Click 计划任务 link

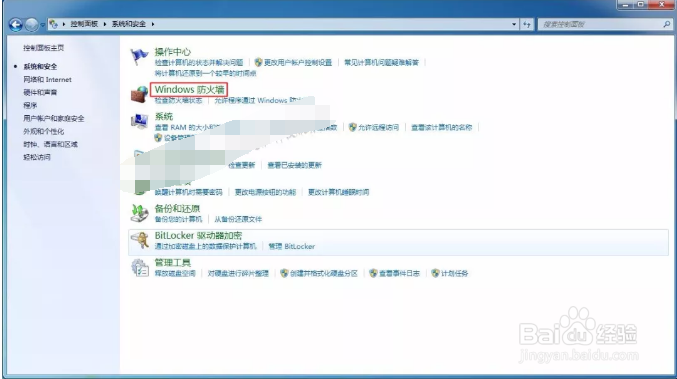point(454,273)
